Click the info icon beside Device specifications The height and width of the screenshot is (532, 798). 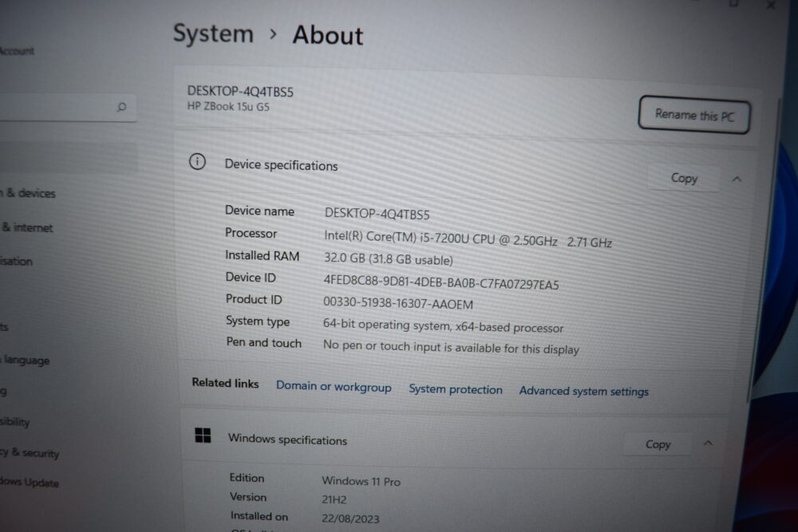coord(197,162)
